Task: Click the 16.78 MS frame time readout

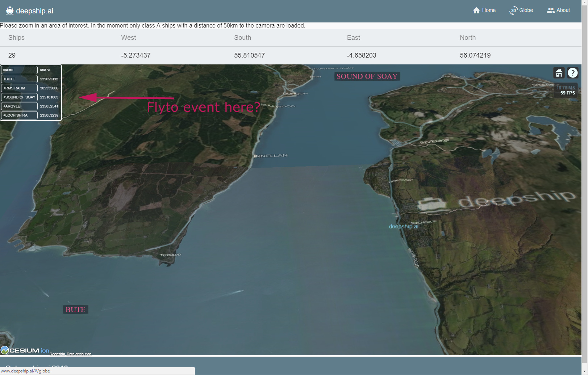Action: coord(566,88)
